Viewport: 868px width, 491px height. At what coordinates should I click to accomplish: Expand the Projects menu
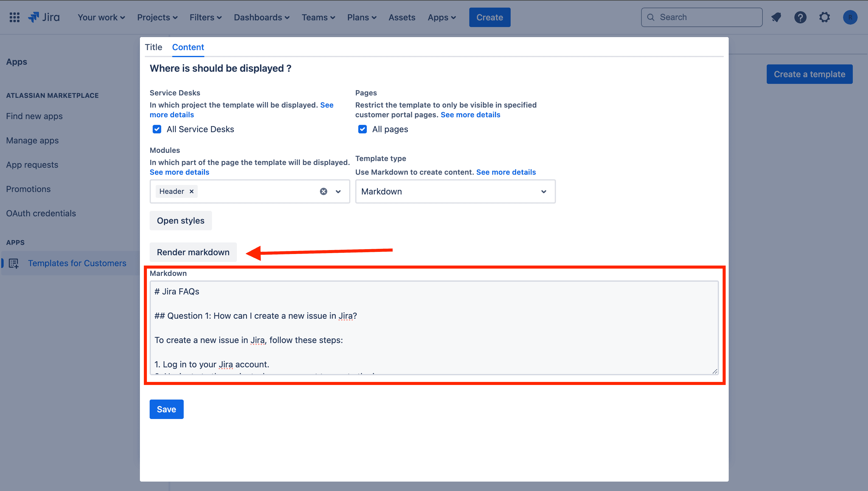157,17
